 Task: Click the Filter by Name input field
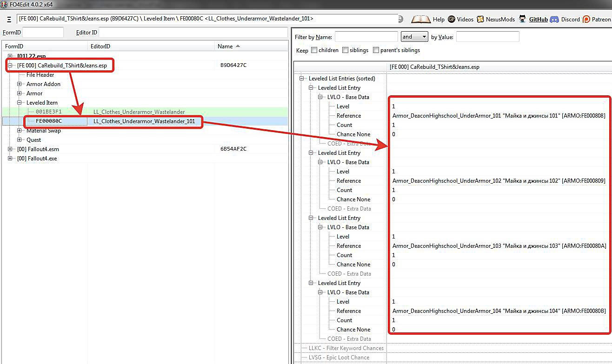(x=366, y=37)
